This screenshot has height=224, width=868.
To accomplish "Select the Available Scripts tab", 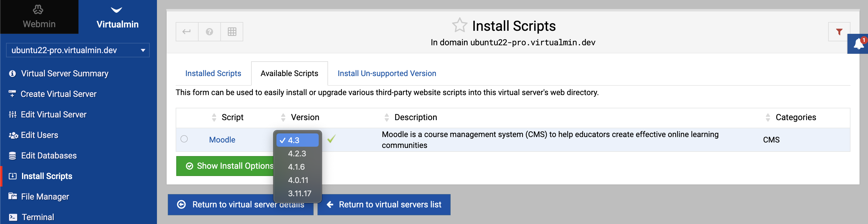I will coord(289,73).
